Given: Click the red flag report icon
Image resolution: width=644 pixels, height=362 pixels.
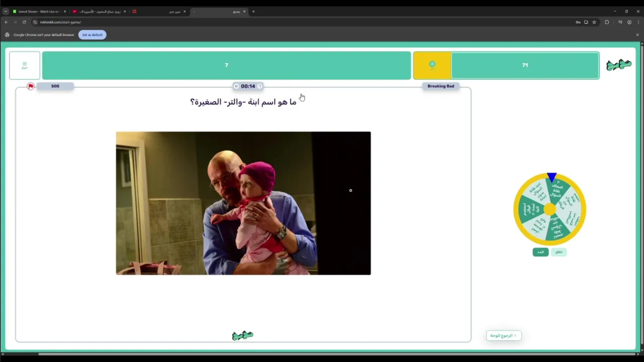Looking at the screenshot, I should pyautogui.click(x=31, y=86).
